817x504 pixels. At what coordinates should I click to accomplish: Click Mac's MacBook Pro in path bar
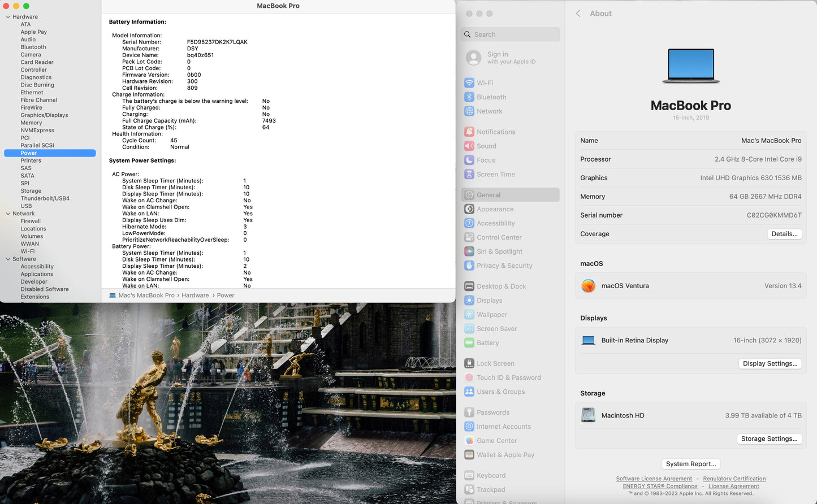click(x=146, y=296)
